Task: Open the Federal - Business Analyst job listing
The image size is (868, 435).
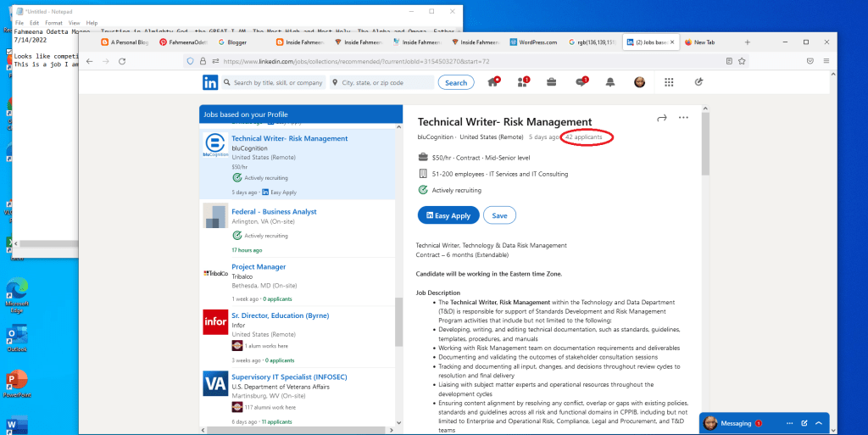Action: click(274, 212)
